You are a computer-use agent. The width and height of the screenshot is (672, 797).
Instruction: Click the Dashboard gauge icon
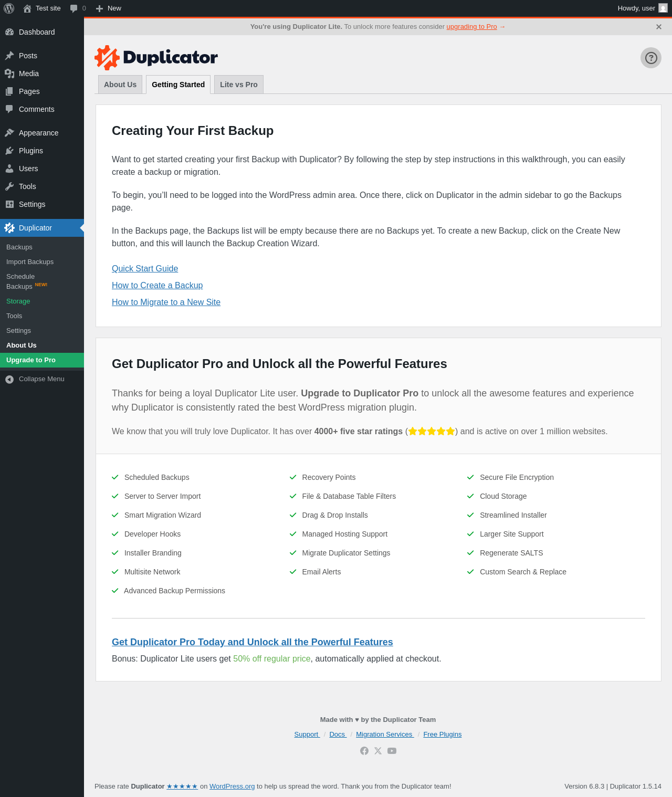click(x=9, y=32)
